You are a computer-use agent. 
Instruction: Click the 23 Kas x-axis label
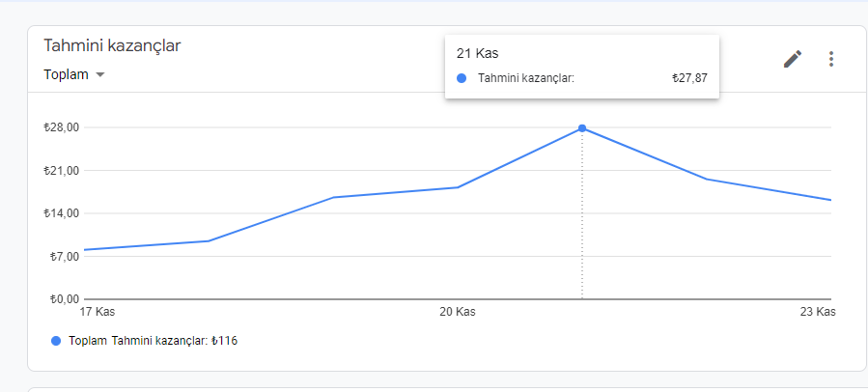coord(819,312)
